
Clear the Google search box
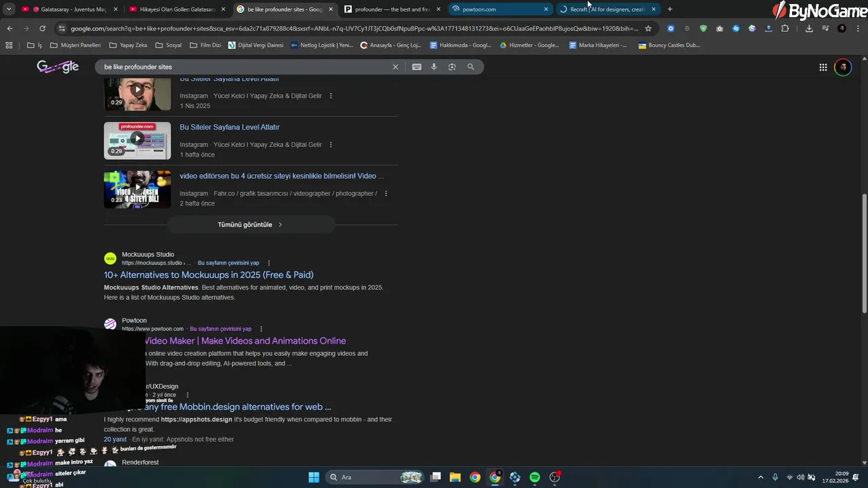click(395, 67)
